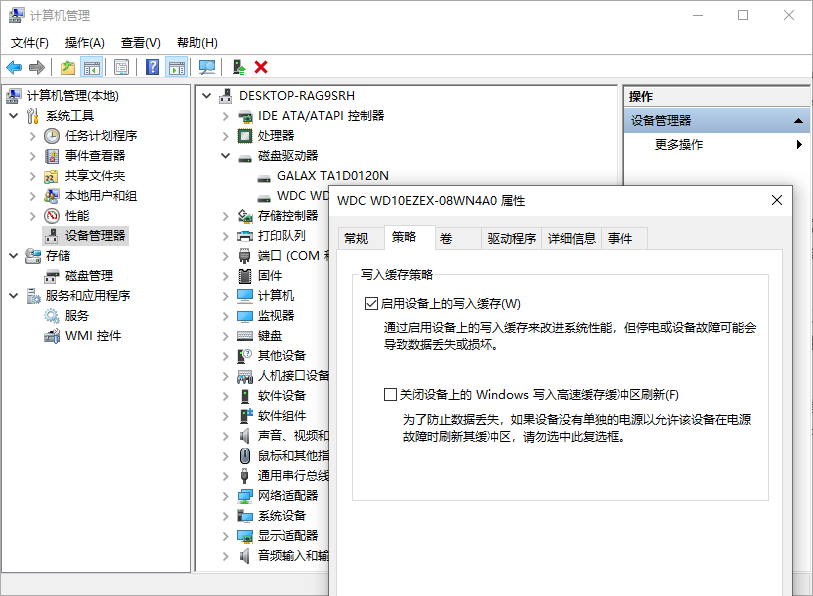Click the Up one level folder icon
The width and height of the screenshot is (813, 596).
[68, 67]
